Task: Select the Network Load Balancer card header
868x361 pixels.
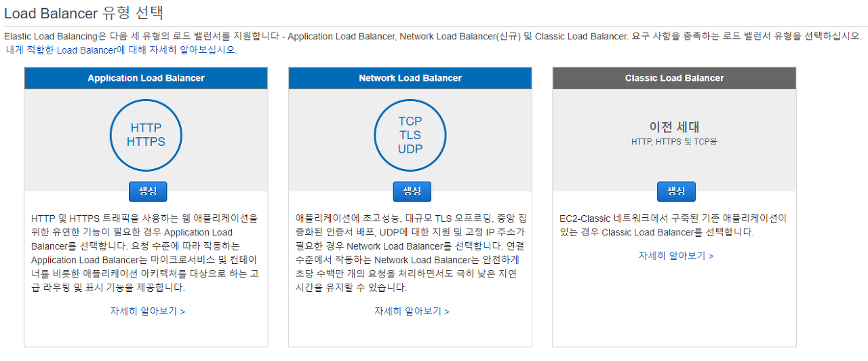Action: click(410, 78)
